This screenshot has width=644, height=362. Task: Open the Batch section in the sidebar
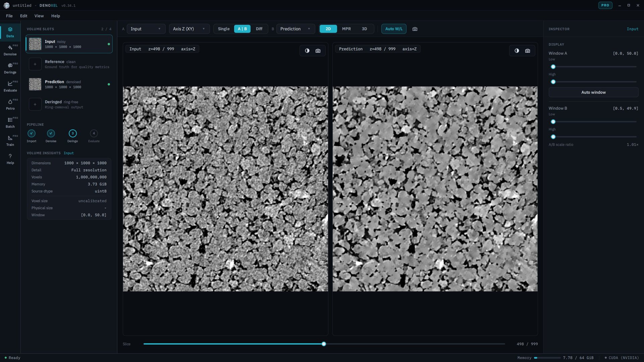pos(10,123)
